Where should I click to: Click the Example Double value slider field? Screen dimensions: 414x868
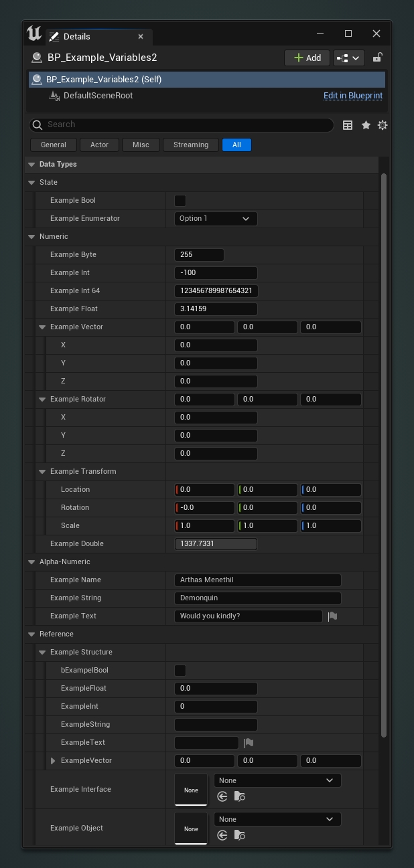[x=215, y=544]
